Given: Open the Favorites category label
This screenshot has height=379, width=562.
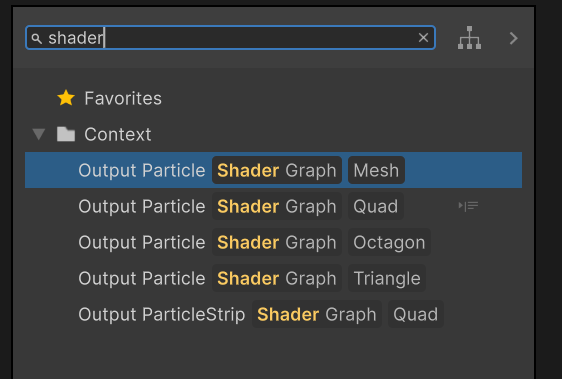Looking at the screenshot, I should (123, 98).
